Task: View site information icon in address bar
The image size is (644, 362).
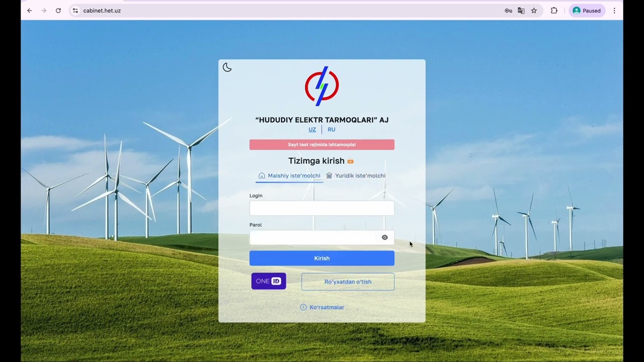Action: 75,11
